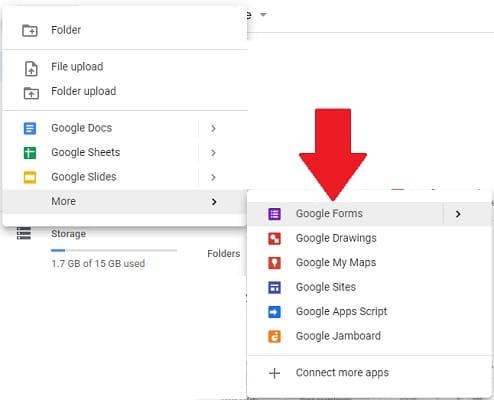This screenshot has height=400, width=494.
Task: Click the storage usage progress bar
Action: pos(114,250)
